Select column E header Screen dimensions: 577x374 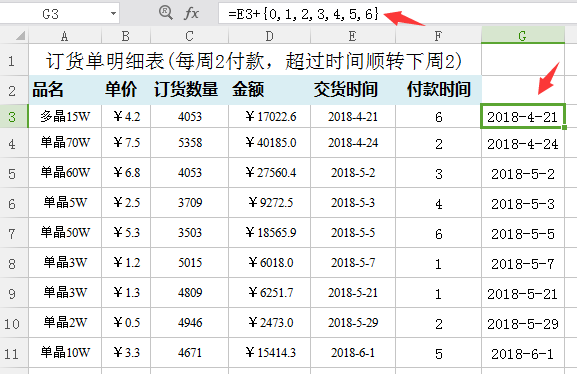pyautogui.click(x=353, y=36)
